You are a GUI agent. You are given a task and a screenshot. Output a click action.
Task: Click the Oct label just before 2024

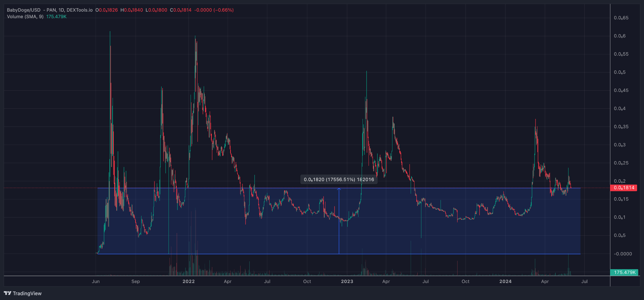tap(466, 281)
